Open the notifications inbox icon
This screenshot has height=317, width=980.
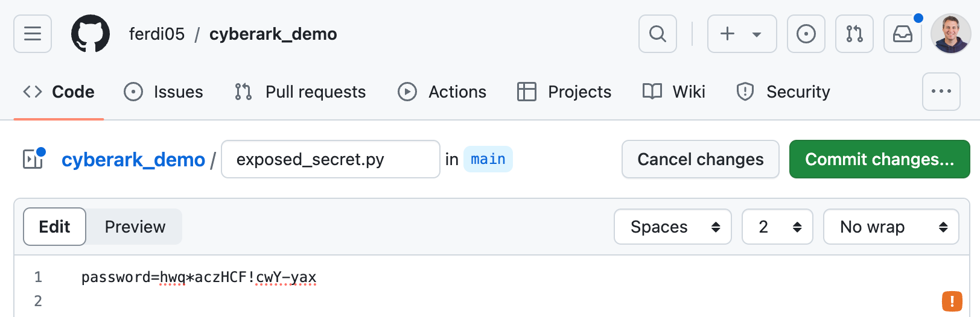902,34
